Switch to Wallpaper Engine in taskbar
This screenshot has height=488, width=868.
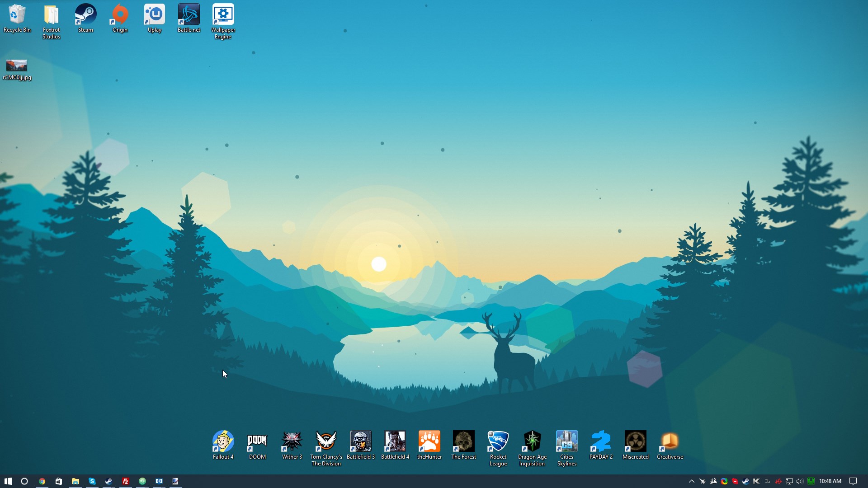[159, 481]
